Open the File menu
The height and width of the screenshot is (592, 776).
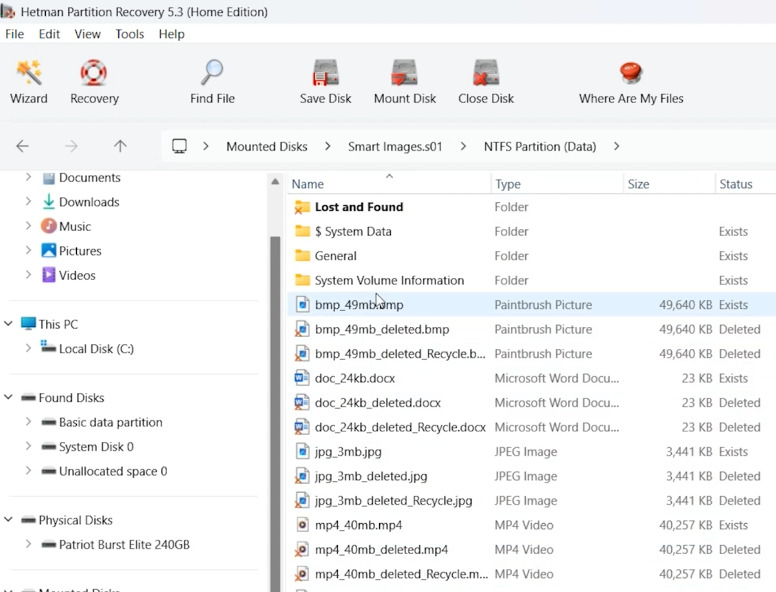[14, 34]
